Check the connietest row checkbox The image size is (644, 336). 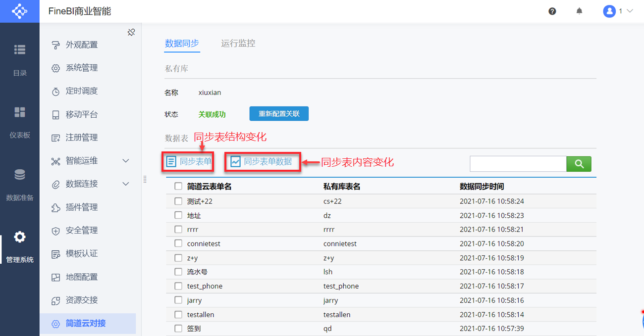tap(178, 243)
